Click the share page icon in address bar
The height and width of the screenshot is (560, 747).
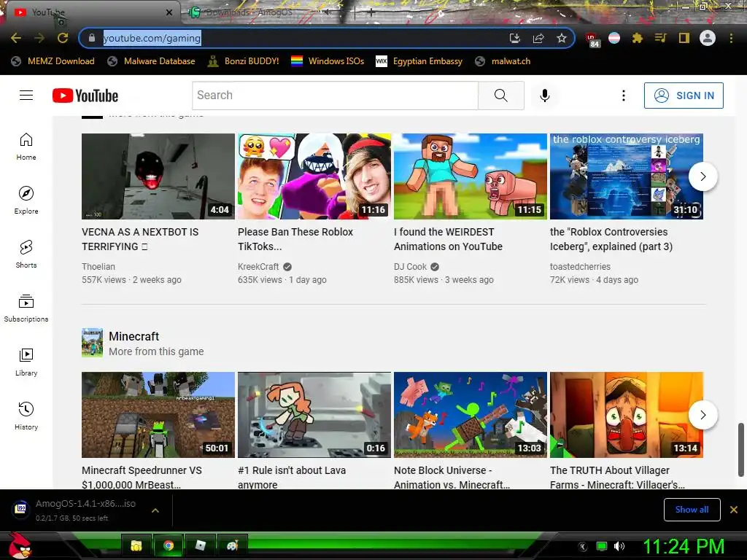[x=538, y=38]
